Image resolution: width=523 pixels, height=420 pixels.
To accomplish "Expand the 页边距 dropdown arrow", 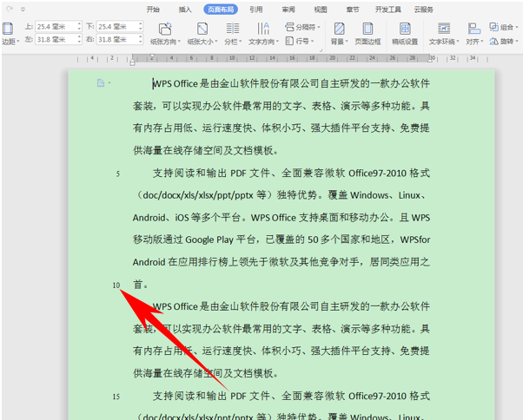I will [18, 42].
